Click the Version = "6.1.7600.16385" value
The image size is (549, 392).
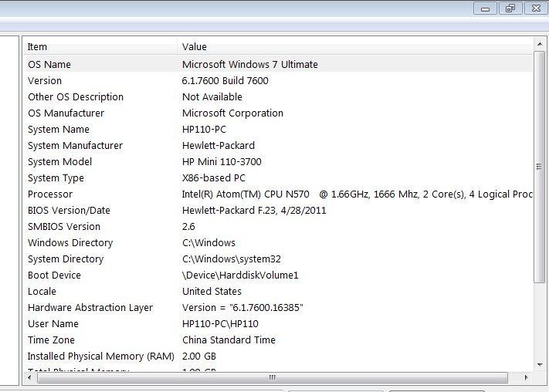[242, 308]
